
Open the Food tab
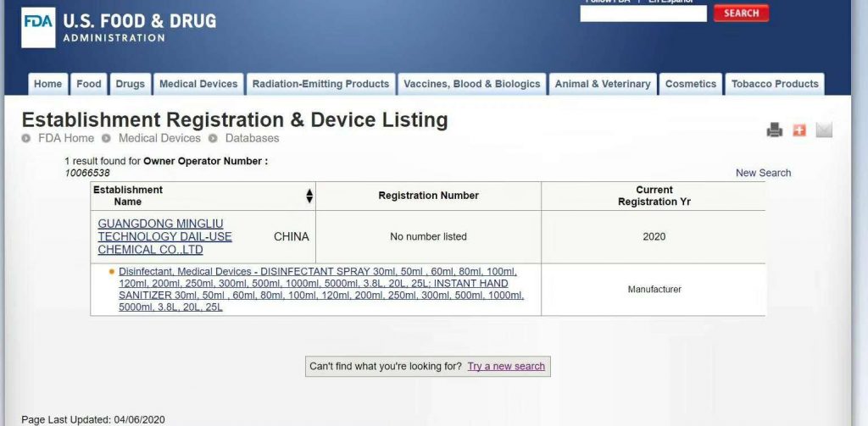coord(89,84)
